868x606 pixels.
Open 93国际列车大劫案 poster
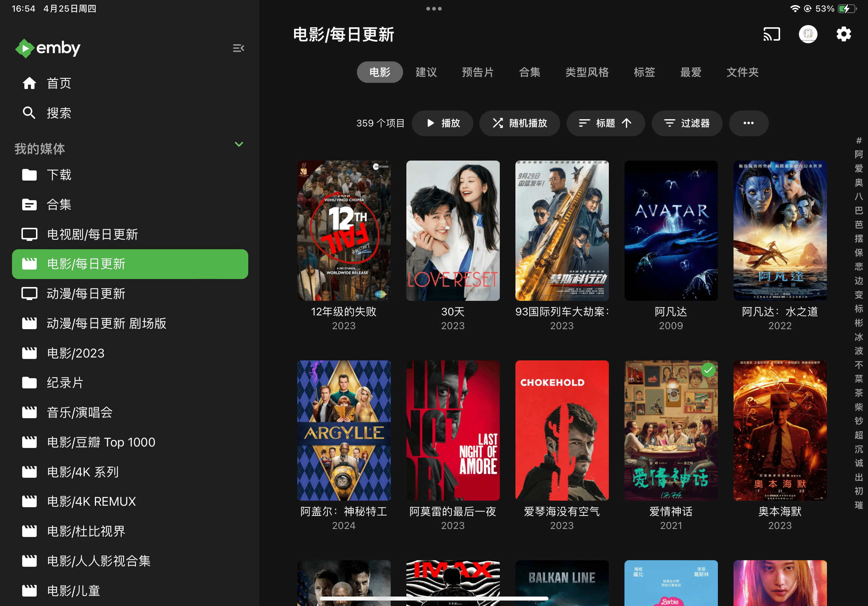click(562, 231)
